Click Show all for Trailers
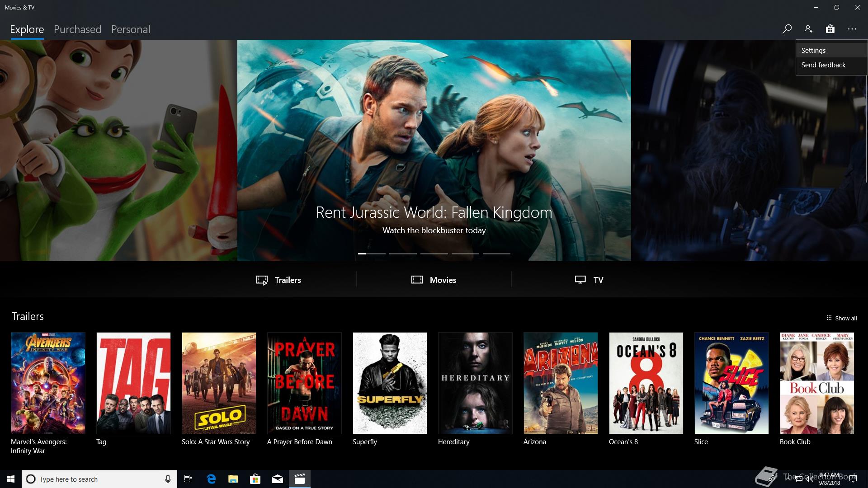Screen dimensions: 868x488 841,318
